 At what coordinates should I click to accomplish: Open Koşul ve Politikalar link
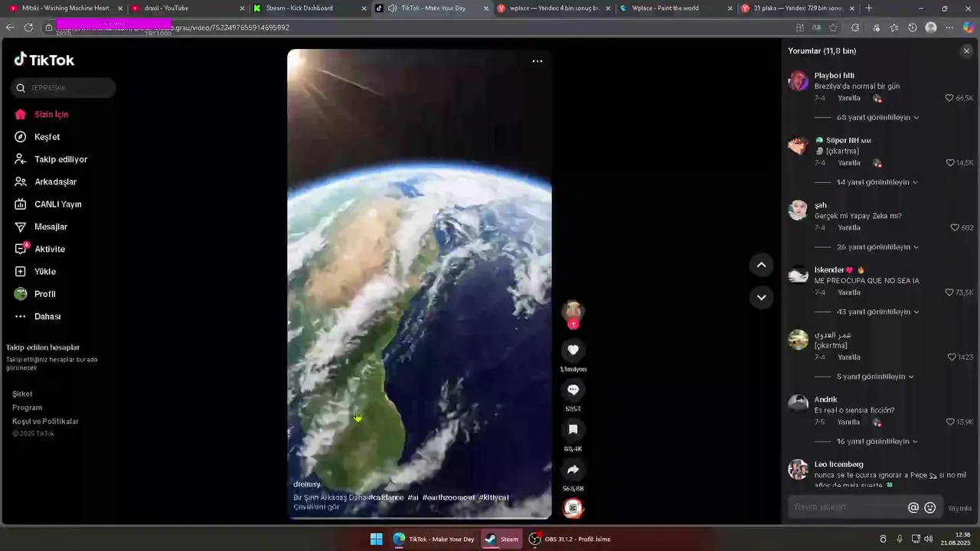point(45,422)
